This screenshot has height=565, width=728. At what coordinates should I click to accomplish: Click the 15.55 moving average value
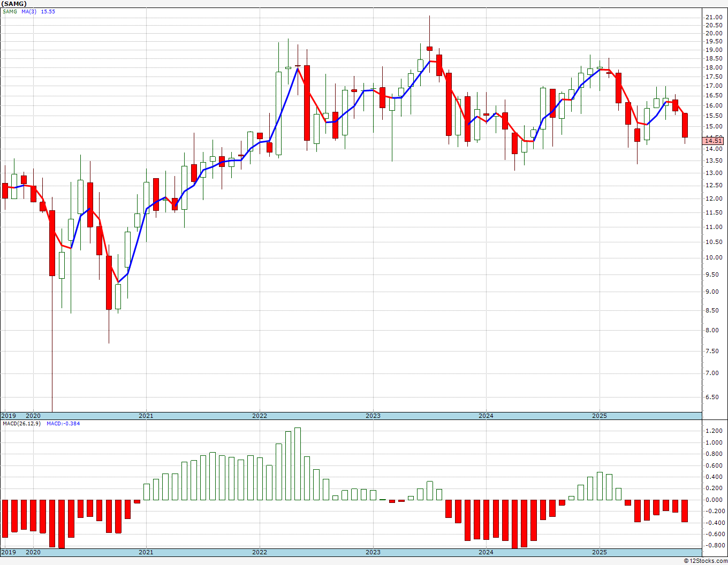(x=48, y=11)
